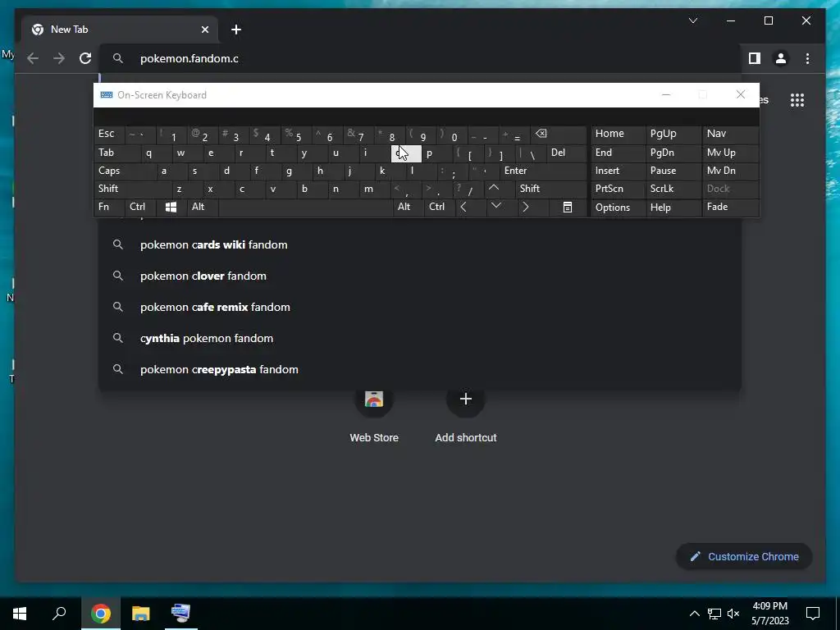Screen dimensions: 840x630
Task: Toggle ScrLk key on on-screen keyboard
Action: coord(673,189)
